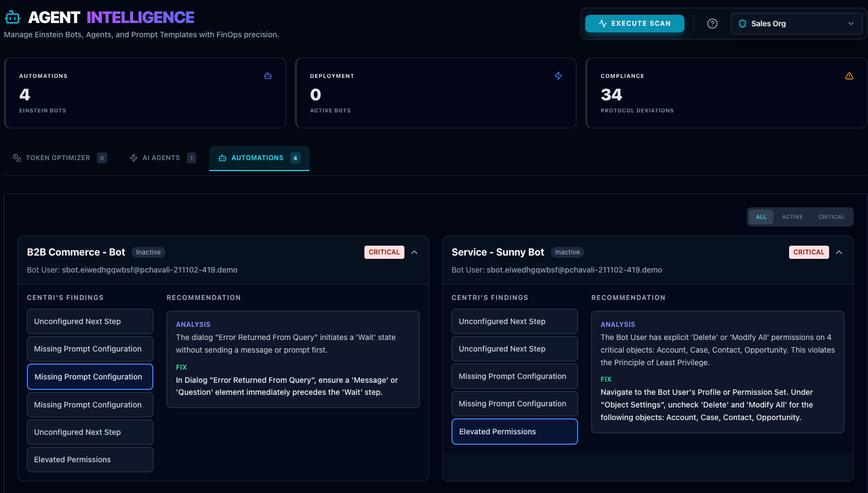
Task: Click the B2B Commerce - Bot title
Action: pos(76,252)
